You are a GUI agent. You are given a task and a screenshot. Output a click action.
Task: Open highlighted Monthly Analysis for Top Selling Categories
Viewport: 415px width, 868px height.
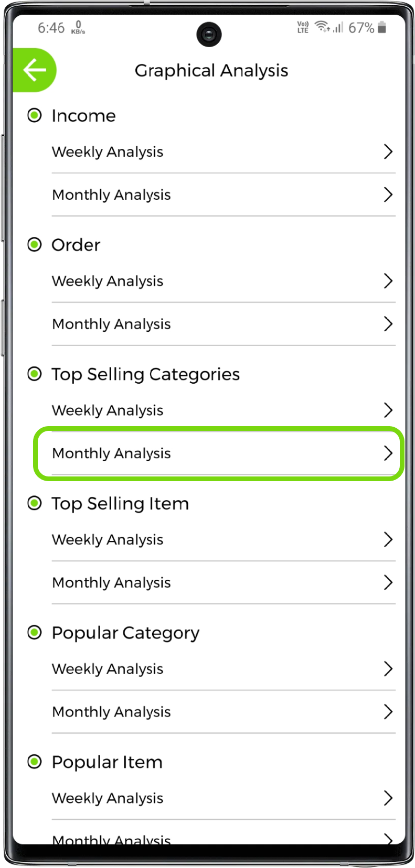coord(111,453)
